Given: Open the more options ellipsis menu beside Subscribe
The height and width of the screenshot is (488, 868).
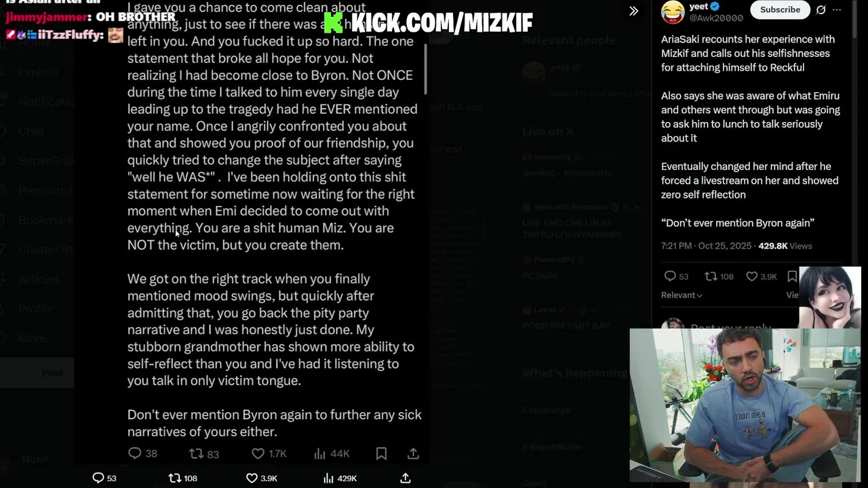Looking at the screenshot, I should (837, 9).
